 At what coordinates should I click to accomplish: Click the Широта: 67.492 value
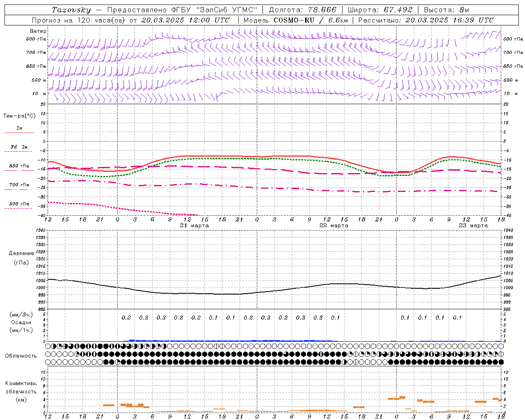tap(380, 10)
